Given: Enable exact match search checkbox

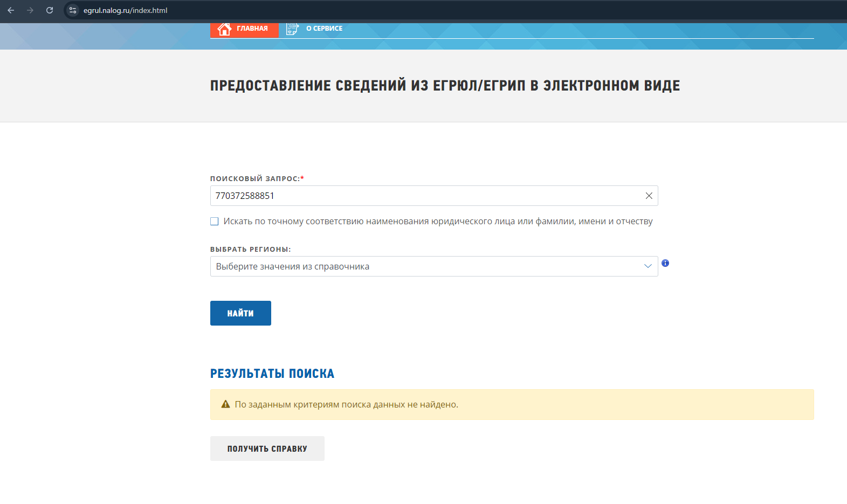Looking at the screenshot, I should coord(215,222).
